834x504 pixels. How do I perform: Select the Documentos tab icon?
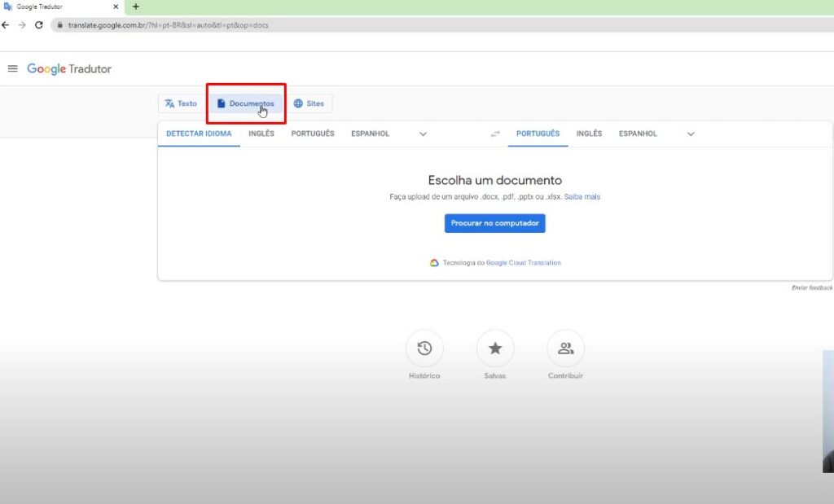(222, 103)
